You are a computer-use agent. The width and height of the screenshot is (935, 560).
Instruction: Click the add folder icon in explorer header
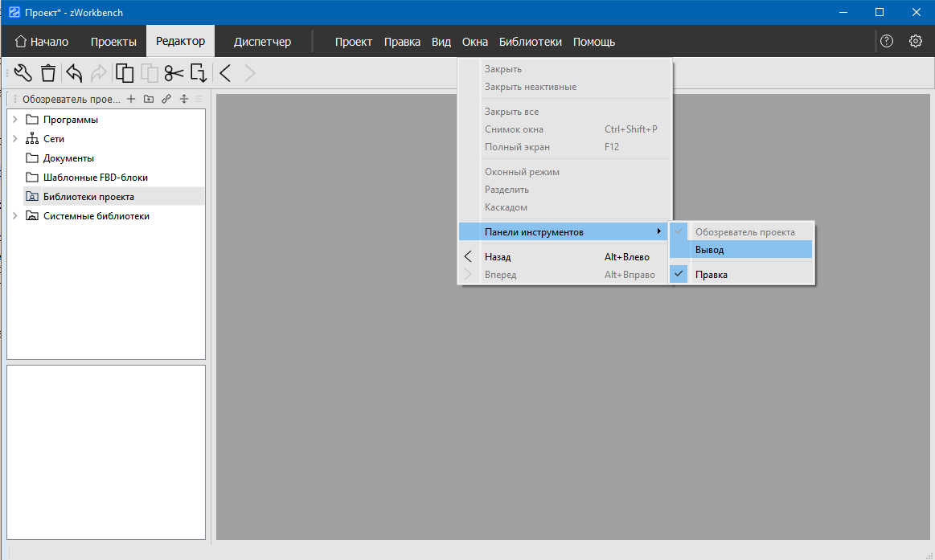pos(149,100)
